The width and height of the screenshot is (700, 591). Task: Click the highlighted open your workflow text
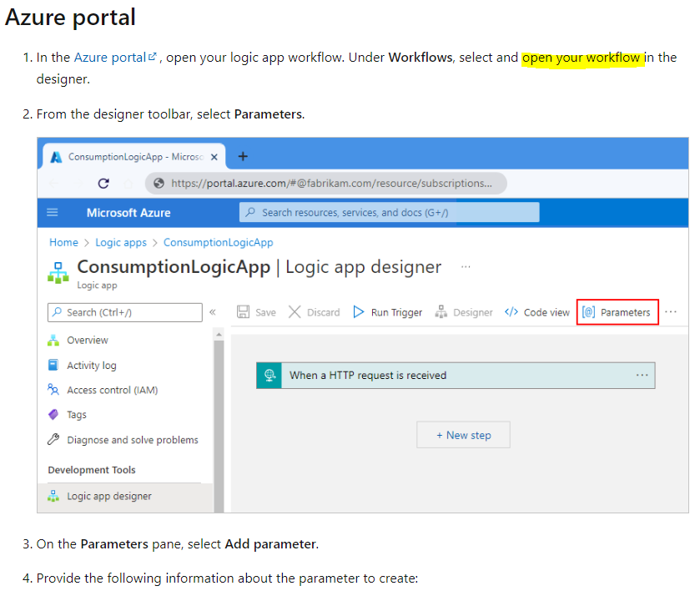(x=581, y=58)
